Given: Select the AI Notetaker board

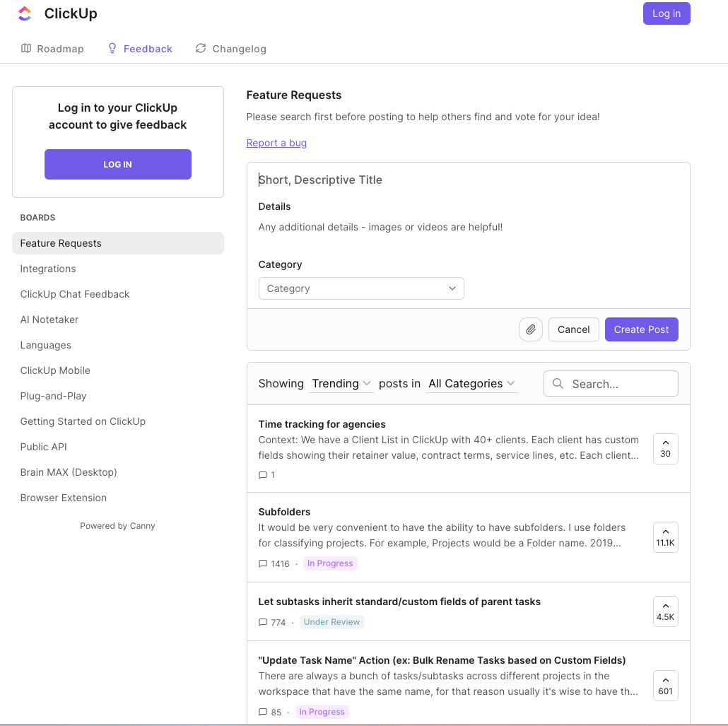Looking at the screenshot, I should [x=118, y=320].
